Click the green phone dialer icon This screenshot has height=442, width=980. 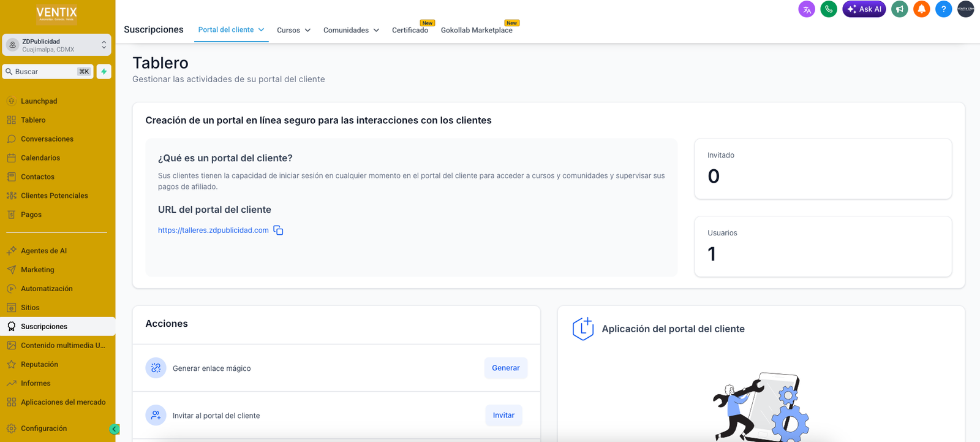[x=829, y=9]
